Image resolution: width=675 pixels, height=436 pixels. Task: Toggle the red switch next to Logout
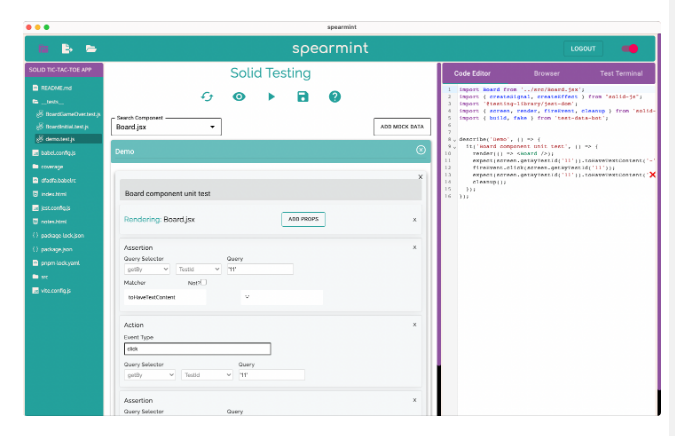click(630, 49)
